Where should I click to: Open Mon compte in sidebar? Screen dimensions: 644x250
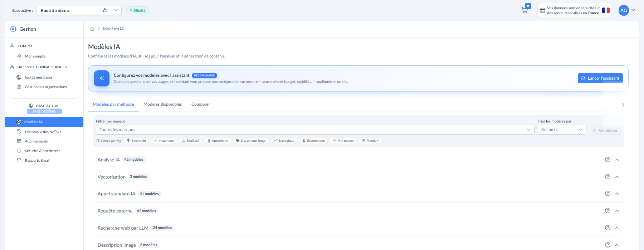tap(35, 56)
